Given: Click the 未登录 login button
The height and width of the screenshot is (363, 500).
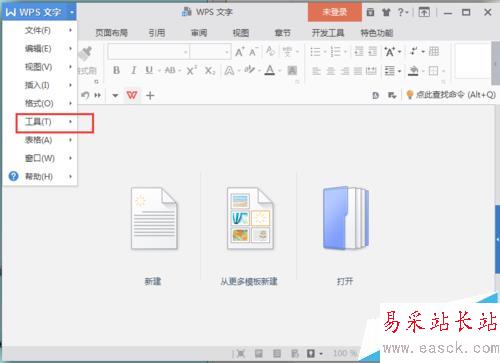Looking at the screenshot, I should 335,12.
